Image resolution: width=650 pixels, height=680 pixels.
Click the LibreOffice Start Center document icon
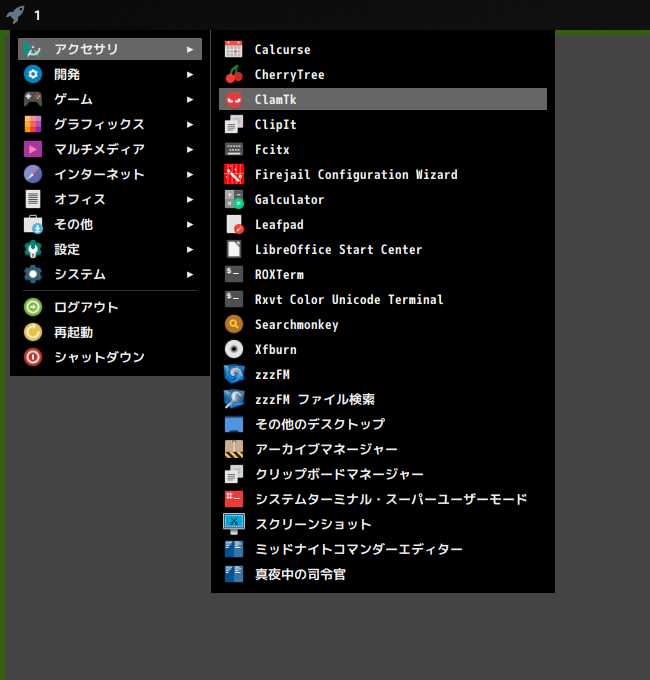[234, 249]
